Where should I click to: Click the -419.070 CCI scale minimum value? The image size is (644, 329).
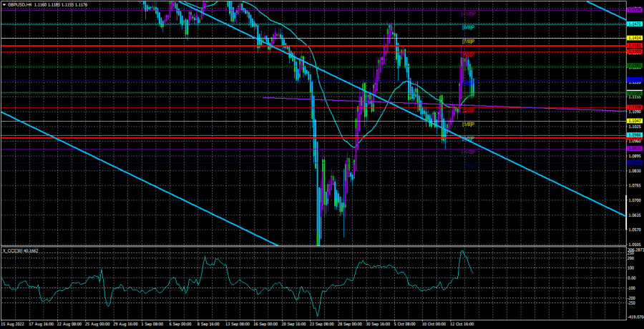coord(634,316)
